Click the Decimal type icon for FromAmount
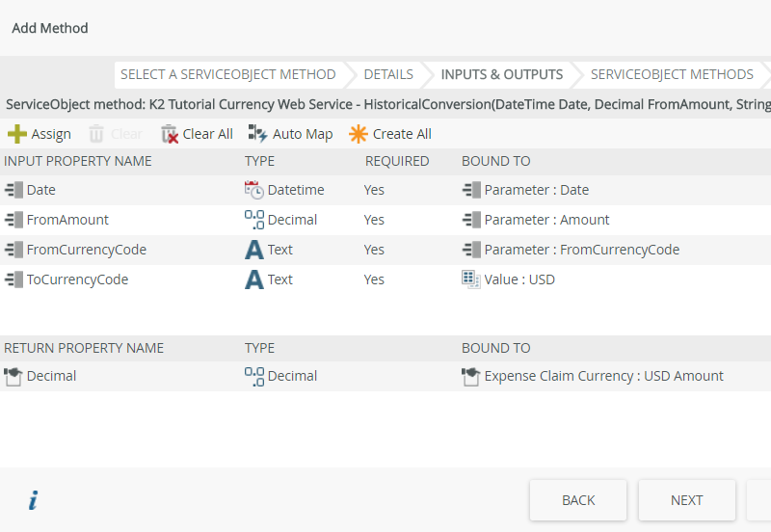Image resolution: width=771 pixels, height=532 pixels. point(254,220)
